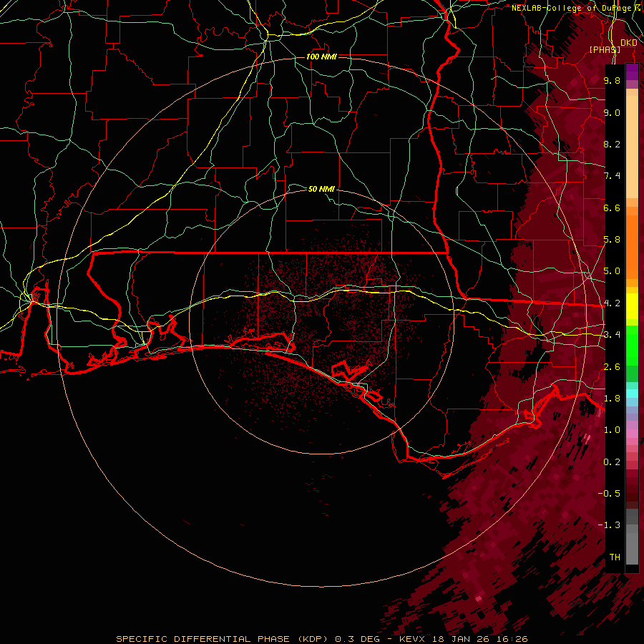Click the "5.8" value on the color scale
The width and height of the screenshot is (644, 644).
coord(612,240)
